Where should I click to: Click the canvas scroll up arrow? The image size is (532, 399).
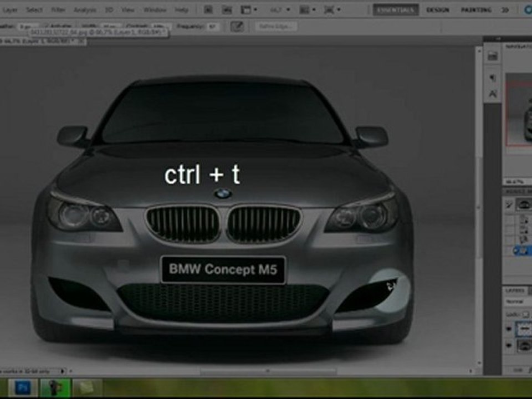click(479, 51)
